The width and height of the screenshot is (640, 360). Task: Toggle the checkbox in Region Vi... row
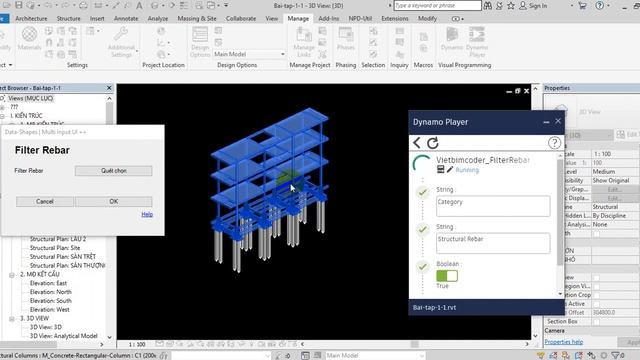pyautogui.click(x=596, y=286)
